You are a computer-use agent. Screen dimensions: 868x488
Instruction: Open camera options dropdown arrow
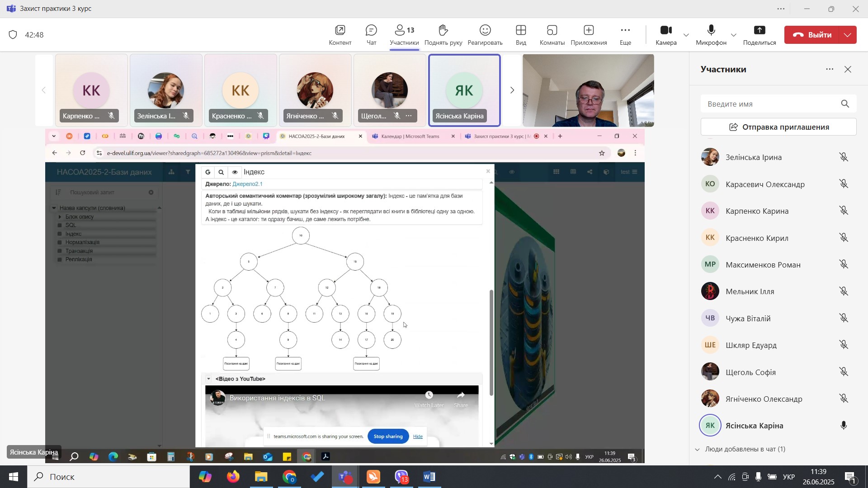(686, 35)
